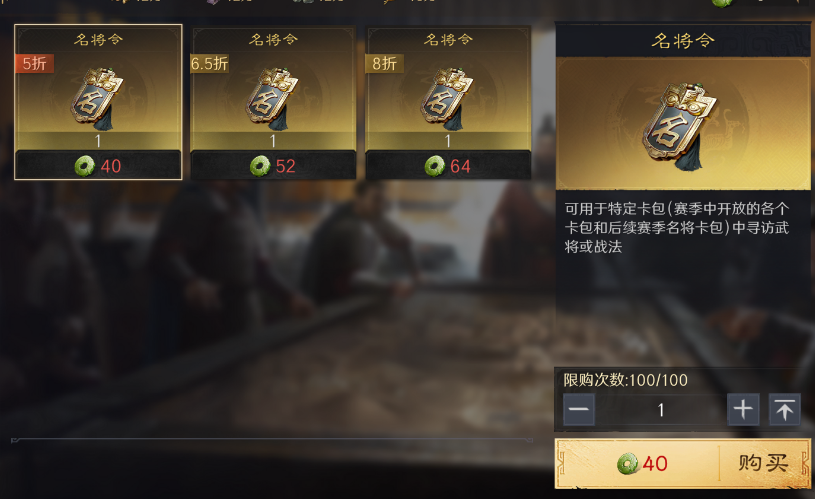Screen dimensions: 815x499
Task: Click the jade icon in purchase bar
Action: tap(627, 463)
